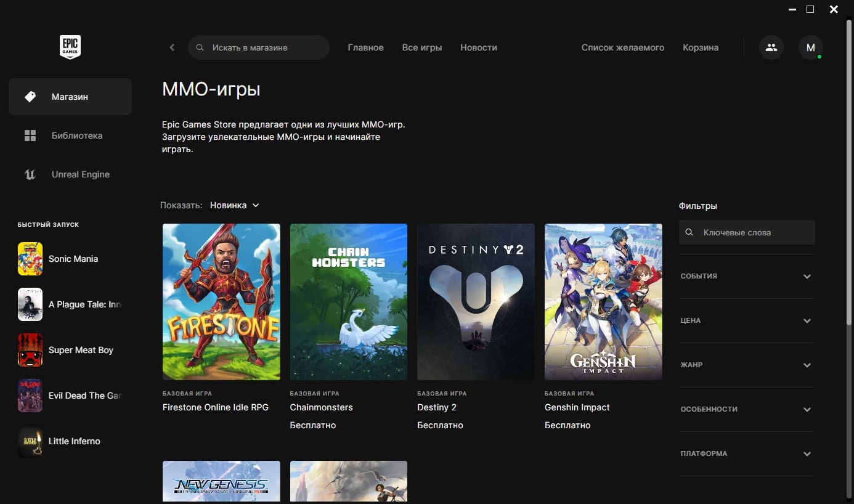Click the Искать в магазине search field

[259, 47]
